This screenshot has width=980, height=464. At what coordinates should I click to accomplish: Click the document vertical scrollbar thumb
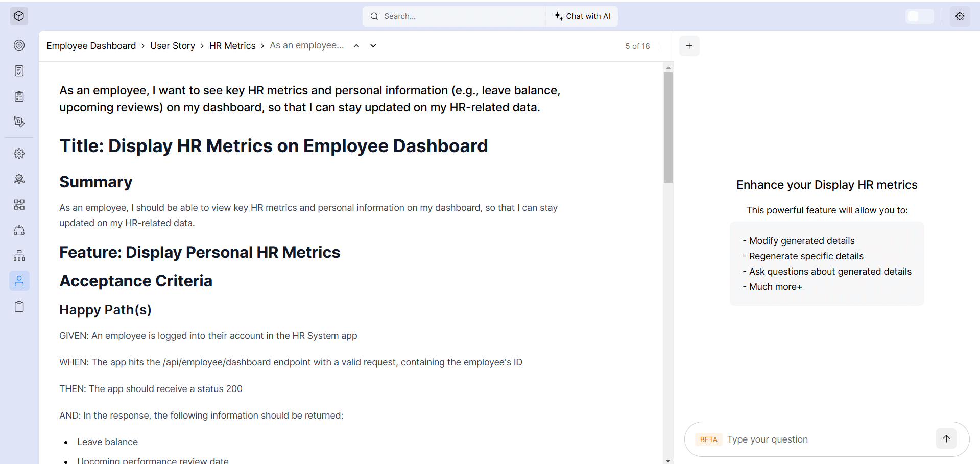668,128
